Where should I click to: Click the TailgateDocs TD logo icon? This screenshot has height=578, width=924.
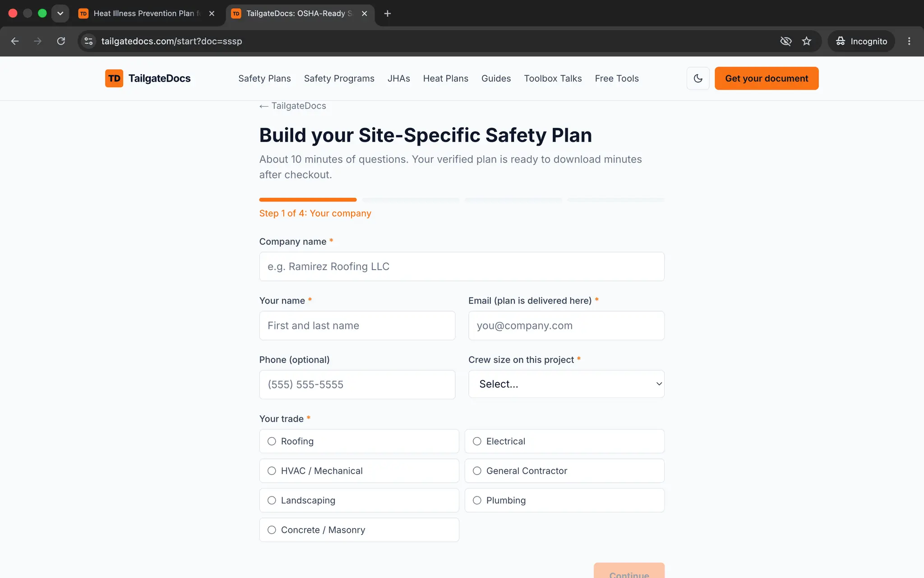(x=114, y=78)
